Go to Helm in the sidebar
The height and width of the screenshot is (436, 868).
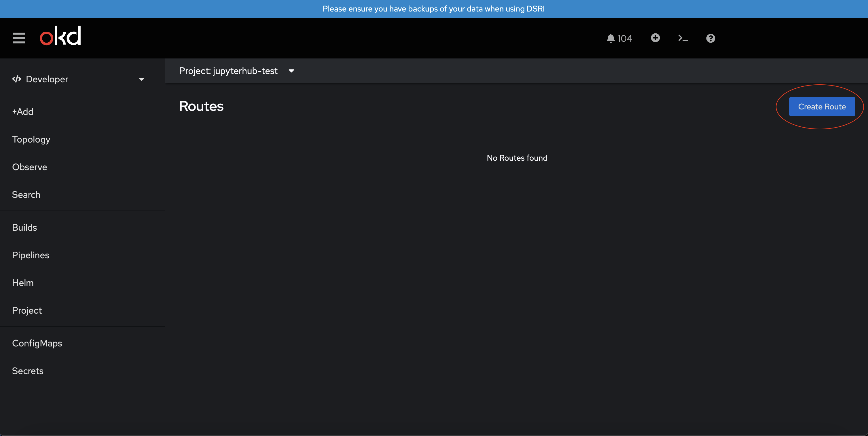[22, 283]
